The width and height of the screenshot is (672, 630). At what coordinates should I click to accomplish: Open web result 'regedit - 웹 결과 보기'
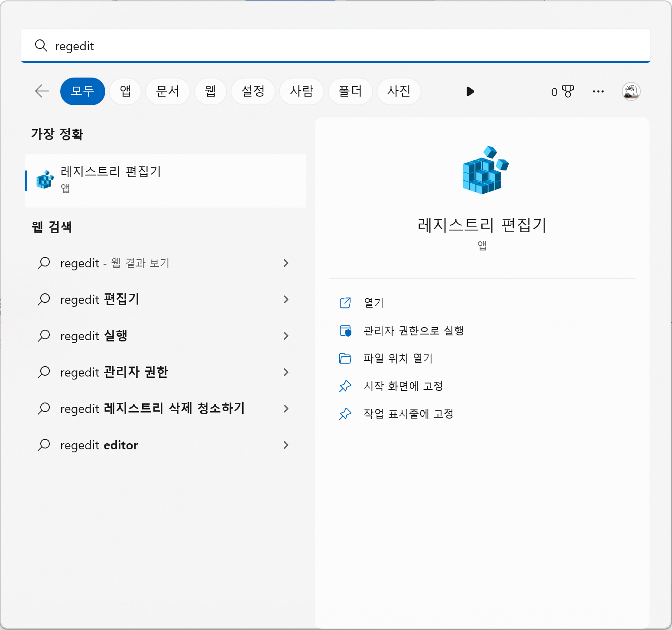(x=166, y=263)
